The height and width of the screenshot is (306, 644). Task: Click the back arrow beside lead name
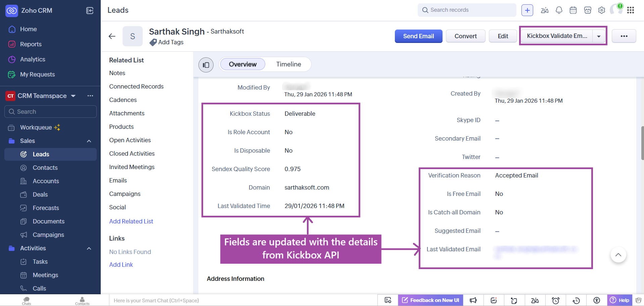[112, 36]
